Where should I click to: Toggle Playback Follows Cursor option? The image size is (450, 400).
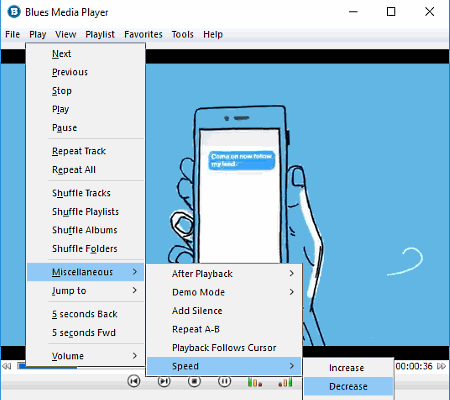click(x=224, y=348)
